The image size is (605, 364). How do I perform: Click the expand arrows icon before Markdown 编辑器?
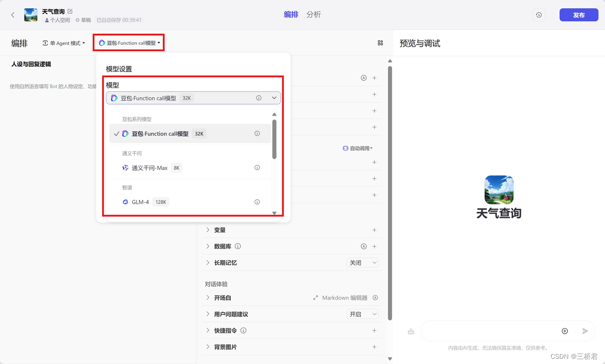click(316, 298)
